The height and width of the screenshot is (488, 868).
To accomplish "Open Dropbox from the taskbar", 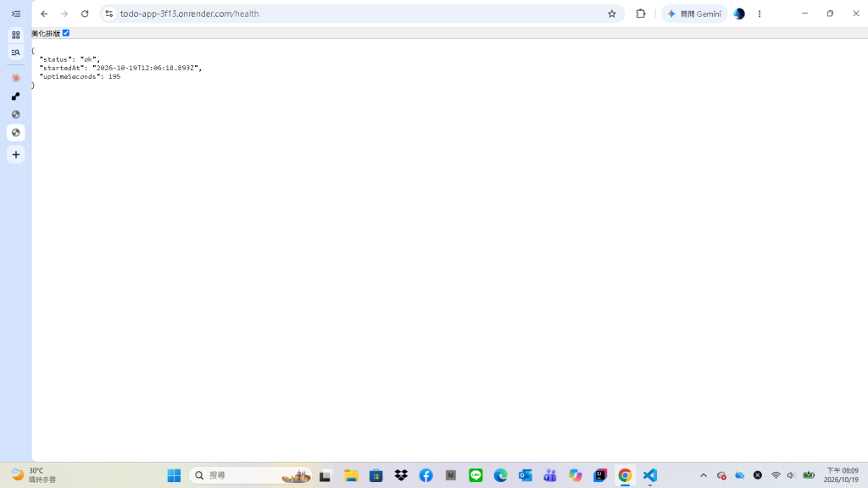I will point(401,475).
